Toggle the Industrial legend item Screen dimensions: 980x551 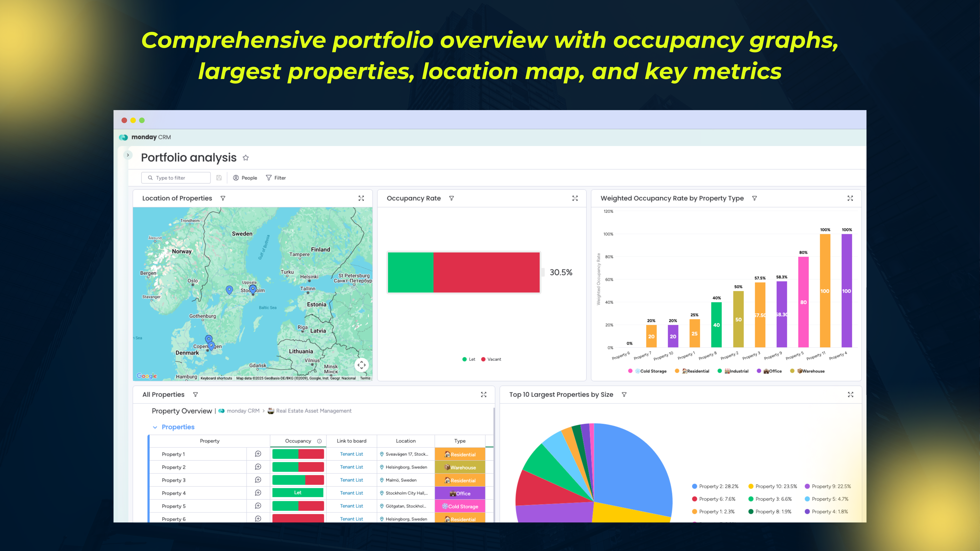coord(733,371)
